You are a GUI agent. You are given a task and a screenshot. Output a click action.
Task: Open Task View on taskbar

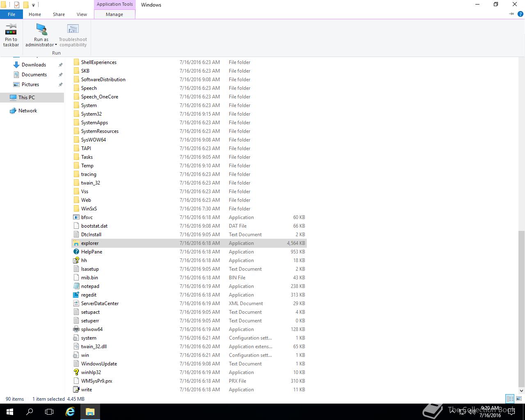[x=49, y=412]
